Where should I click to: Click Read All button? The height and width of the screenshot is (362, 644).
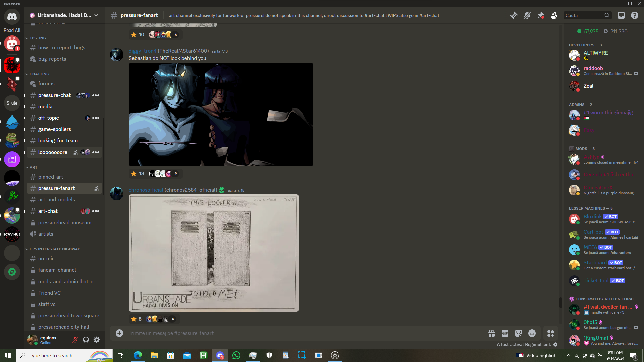click(12, 30)
